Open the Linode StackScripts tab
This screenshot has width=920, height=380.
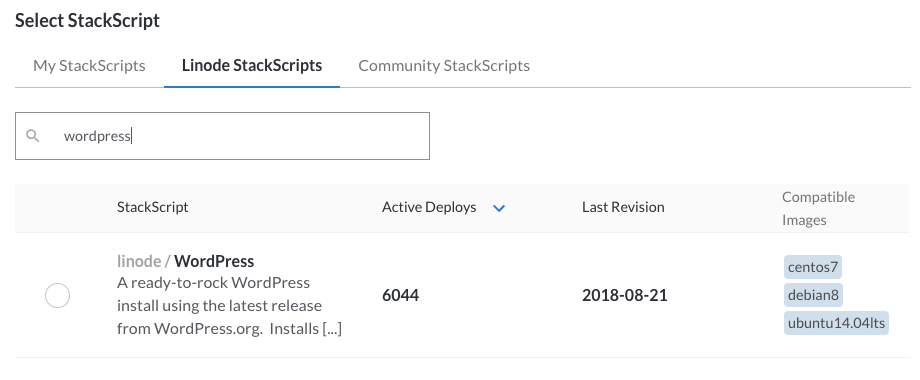(252, 66)
